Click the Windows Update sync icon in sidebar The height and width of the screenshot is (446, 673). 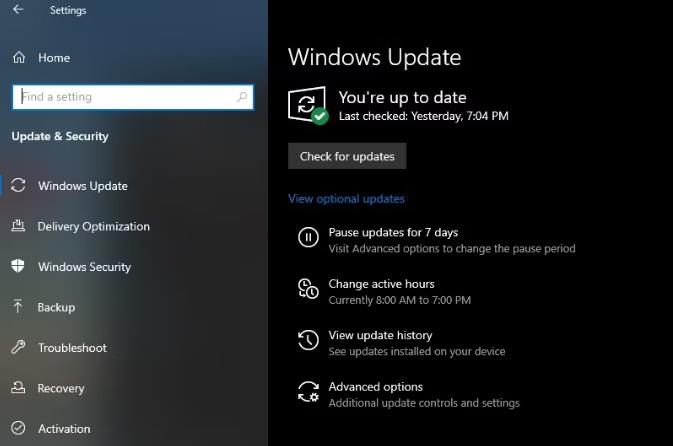coord(18,185)
